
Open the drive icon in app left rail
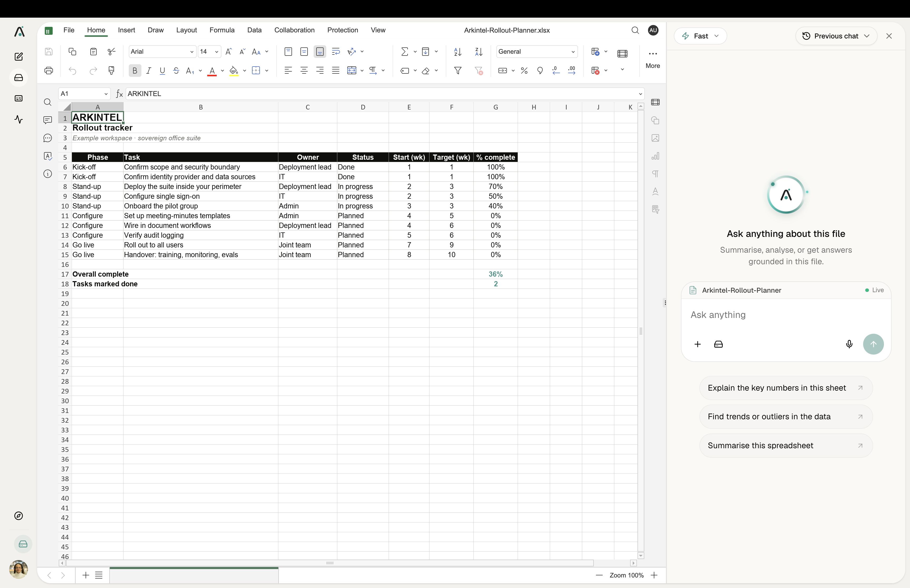click(x=19, y=78)
